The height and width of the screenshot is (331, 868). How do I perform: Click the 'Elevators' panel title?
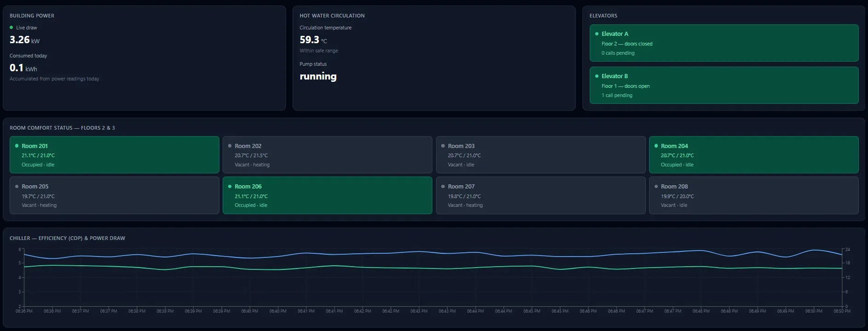click(x=603, y=16)
